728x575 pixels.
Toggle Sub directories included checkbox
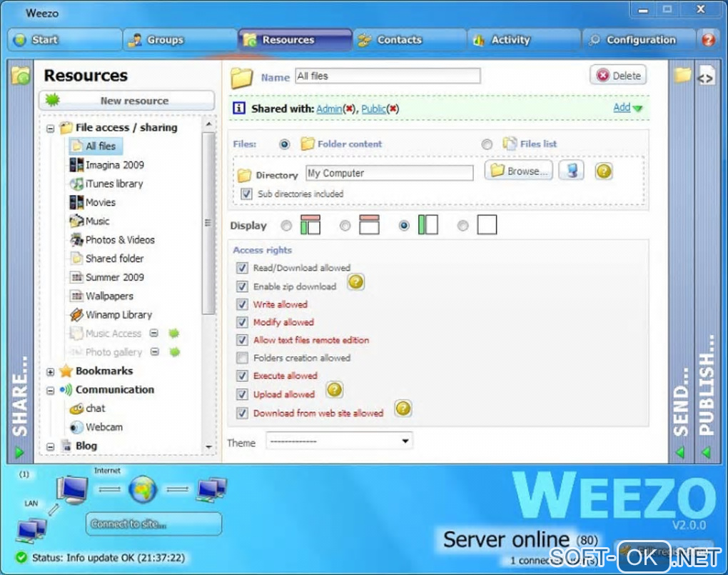coord(246,194)
